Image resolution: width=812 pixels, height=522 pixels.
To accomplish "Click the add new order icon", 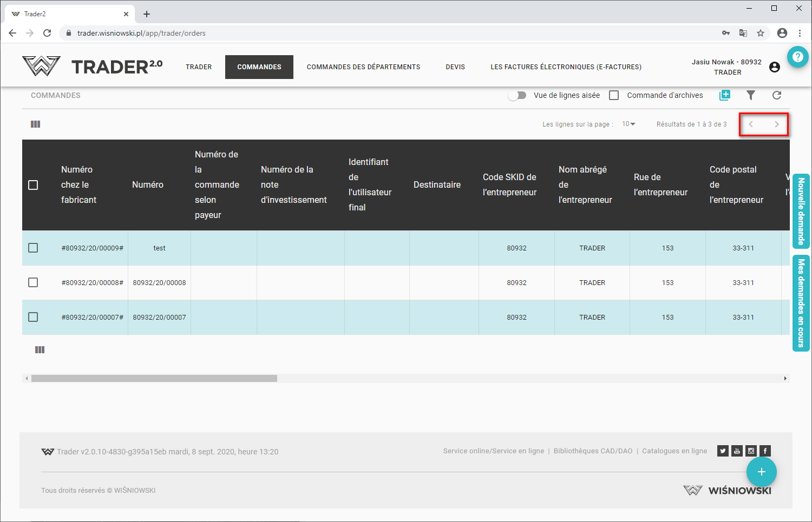I will coord(724,95).
